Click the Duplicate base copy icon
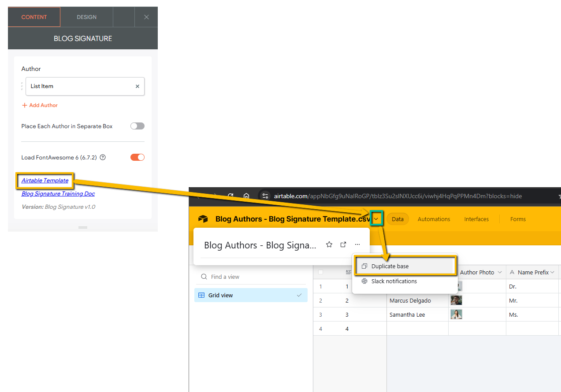This screenshot has width=561, height=392. click(x=364, y=266)
